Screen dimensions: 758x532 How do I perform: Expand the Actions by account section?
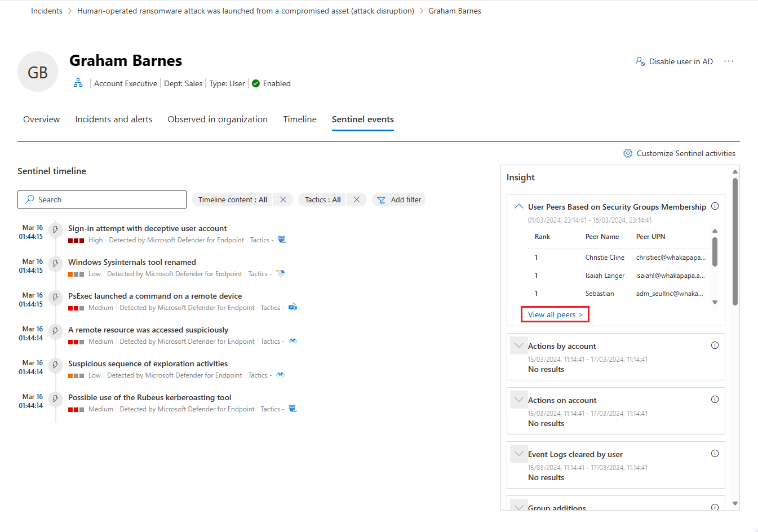click(x=518, y=345)
